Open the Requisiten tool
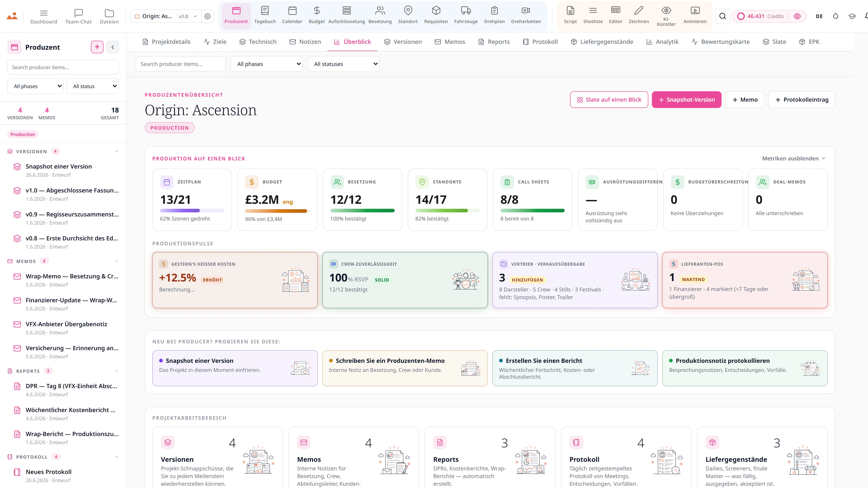The width and height of the screenshot is (868, 488). click(436, 16)
